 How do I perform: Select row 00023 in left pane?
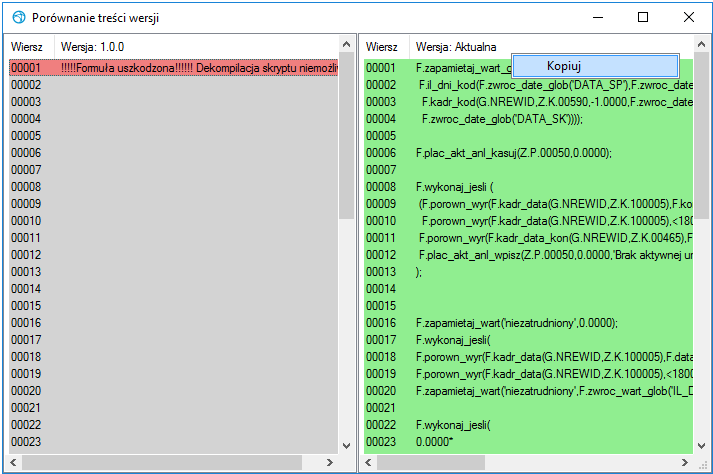pyautogui.click(x=174, y=442)
